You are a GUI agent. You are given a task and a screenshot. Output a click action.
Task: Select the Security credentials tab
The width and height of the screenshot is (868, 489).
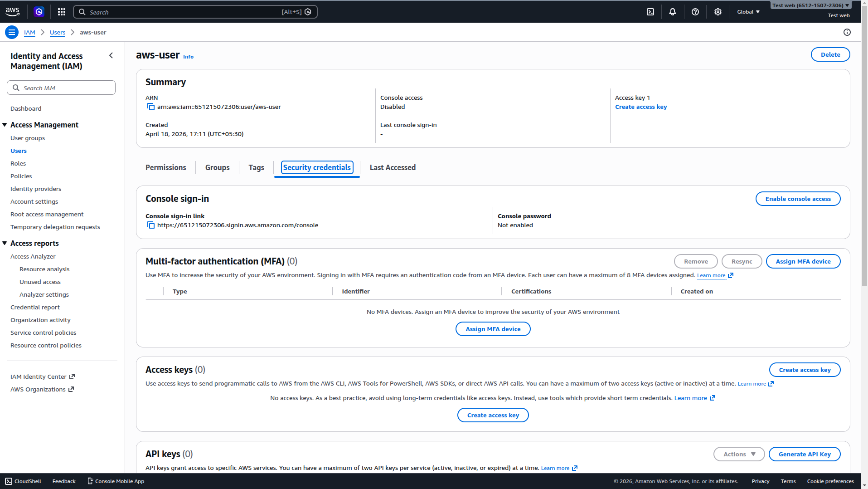(x=317, y=167)
